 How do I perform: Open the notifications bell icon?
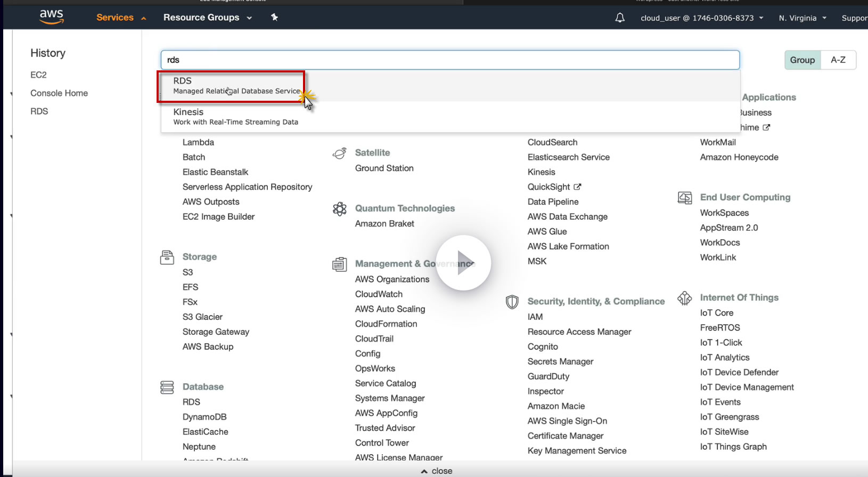tap(620, 18)
